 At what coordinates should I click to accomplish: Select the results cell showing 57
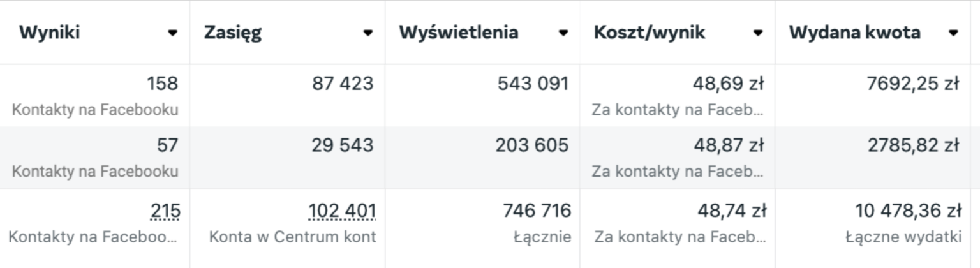167,145
